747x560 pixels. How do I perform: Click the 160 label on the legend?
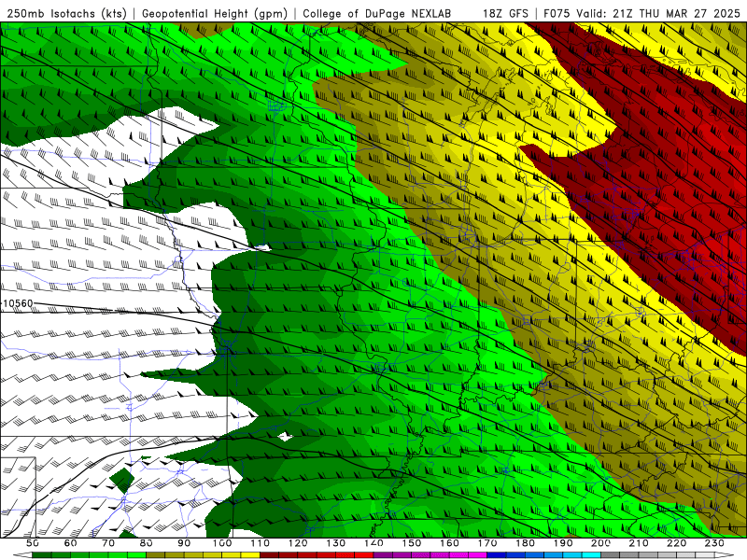coord(449,543)
